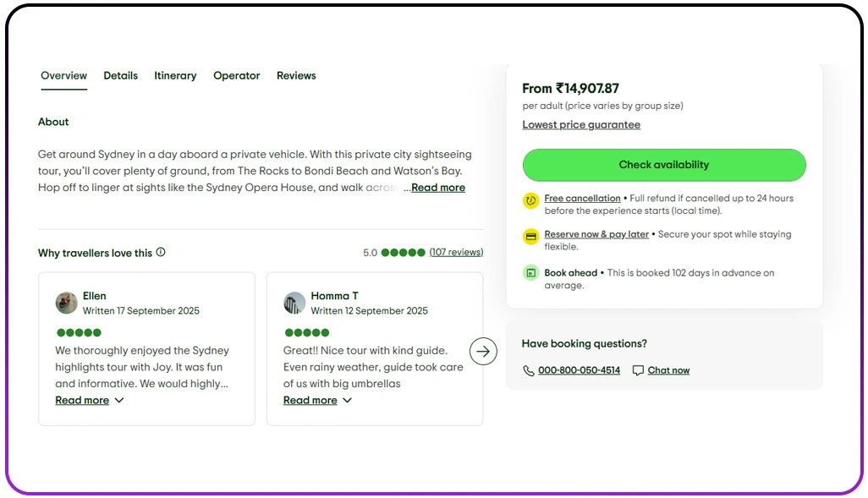Click the yellow Free cancellation badge icon
This screenshot has height=498, width=868.
tap(531, 200)
